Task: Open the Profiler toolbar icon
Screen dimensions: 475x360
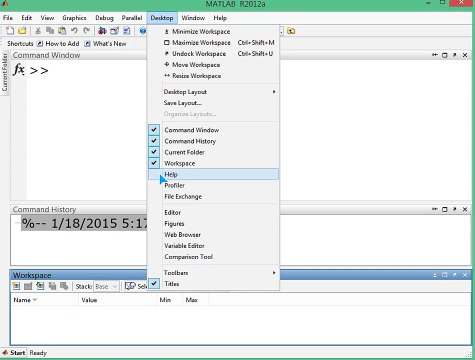Action: pyautogui.click(x=126, y=31)
